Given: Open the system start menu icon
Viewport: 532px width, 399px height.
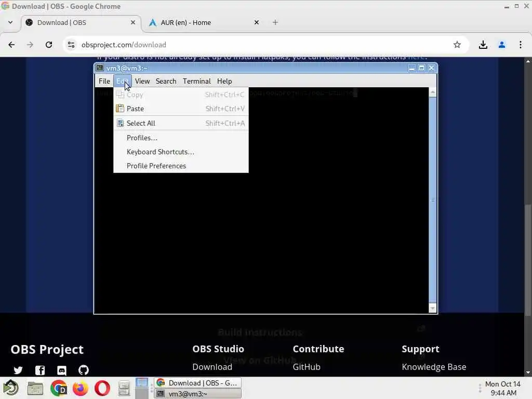Looking at the screenshot, I should pyautogui.click(x=11, y=388).
